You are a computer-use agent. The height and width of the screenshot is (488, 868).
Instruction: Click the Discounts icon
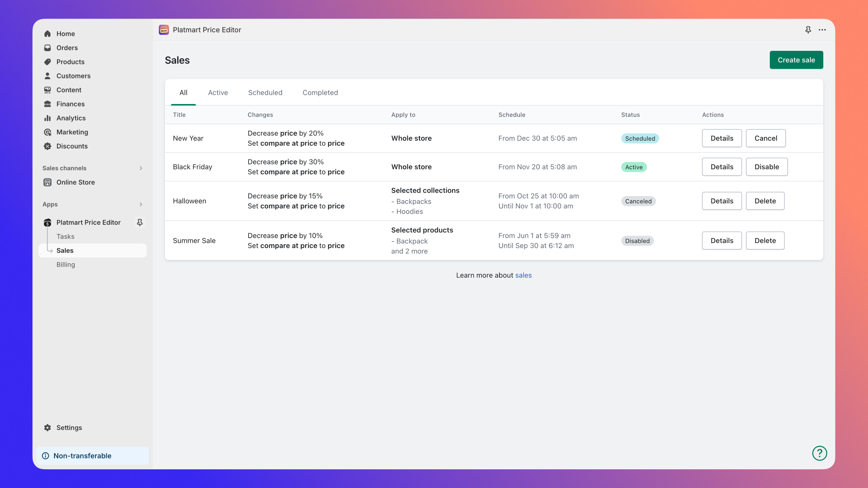tap(47, 146)
